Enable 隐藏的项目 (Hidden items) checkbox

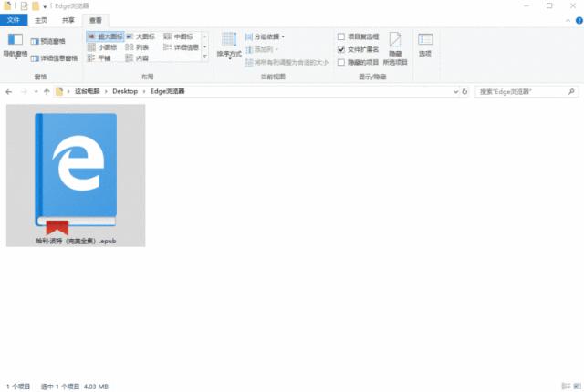click(340, 62)
